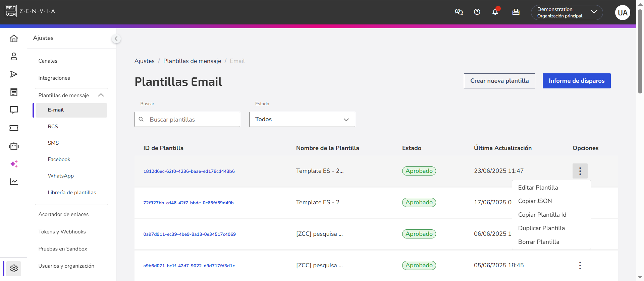
Task: Click Crear nueva plantilla button
Action: coord(499,81)
